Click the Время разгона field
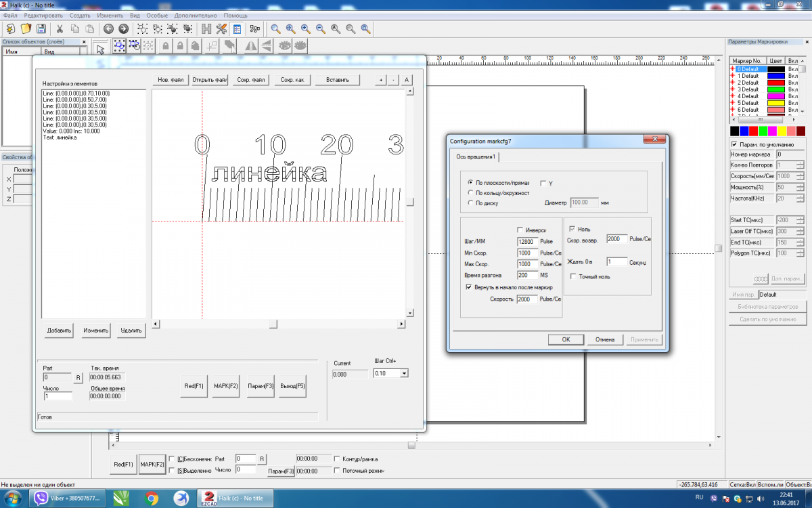 [x=527, y=275]
